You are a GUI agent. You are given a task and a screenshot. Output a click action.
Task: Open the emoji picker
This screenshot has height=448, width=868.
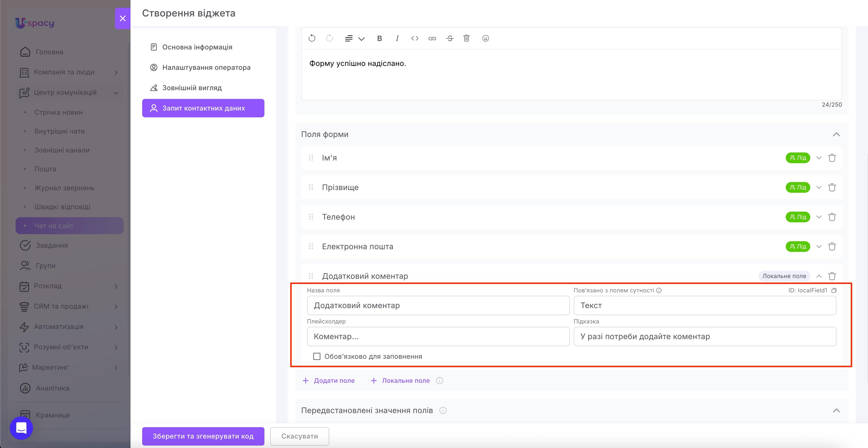(486, 38)
